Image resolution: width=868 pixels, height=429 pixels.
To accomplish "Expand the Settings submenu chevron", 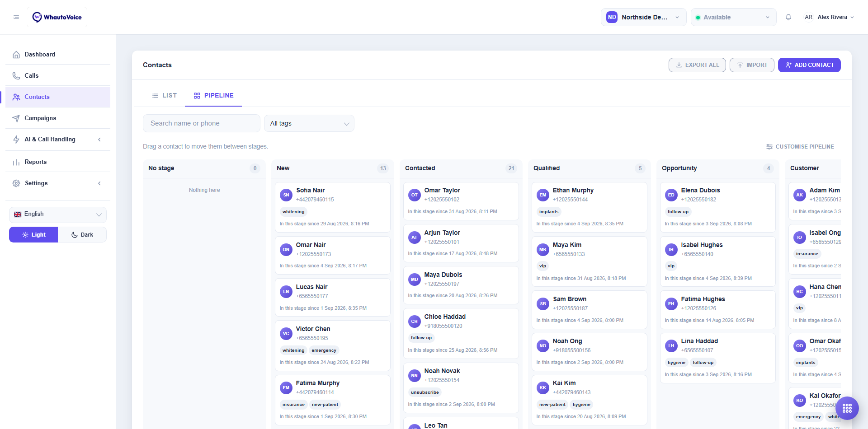I will tap(99, 183).
